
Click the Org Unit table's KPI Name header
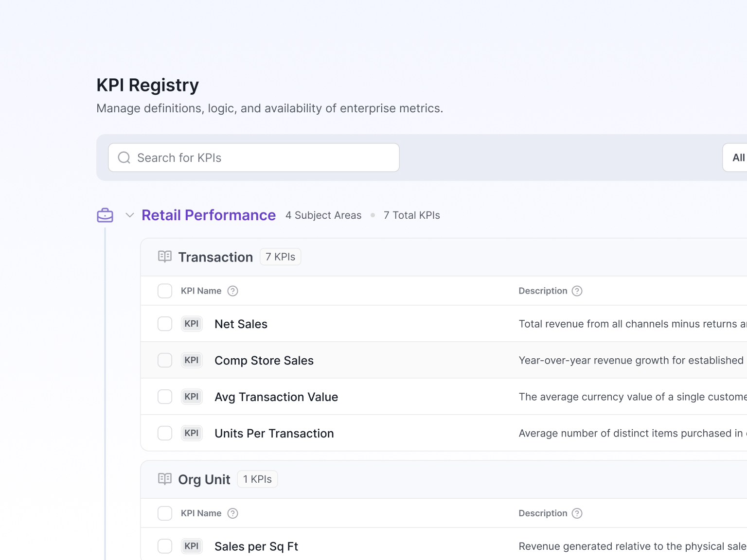[201, 513]
